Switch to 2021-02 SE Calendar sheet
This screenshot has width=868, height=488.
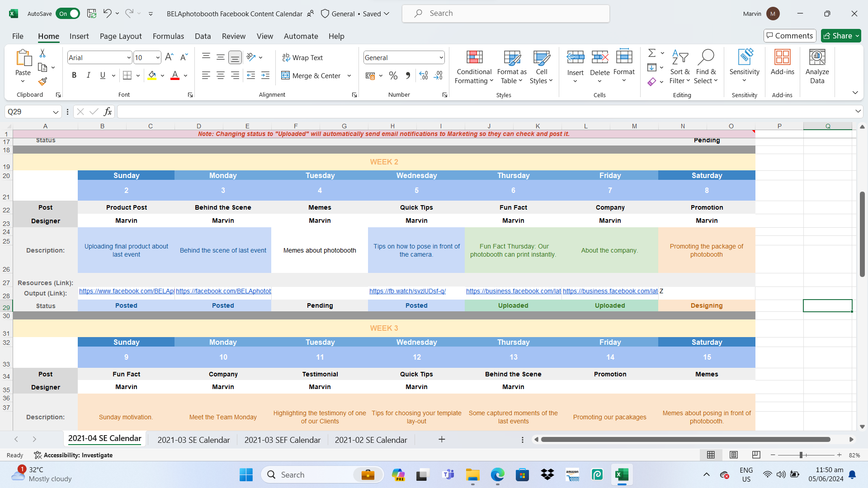click(x=371, y=440)
